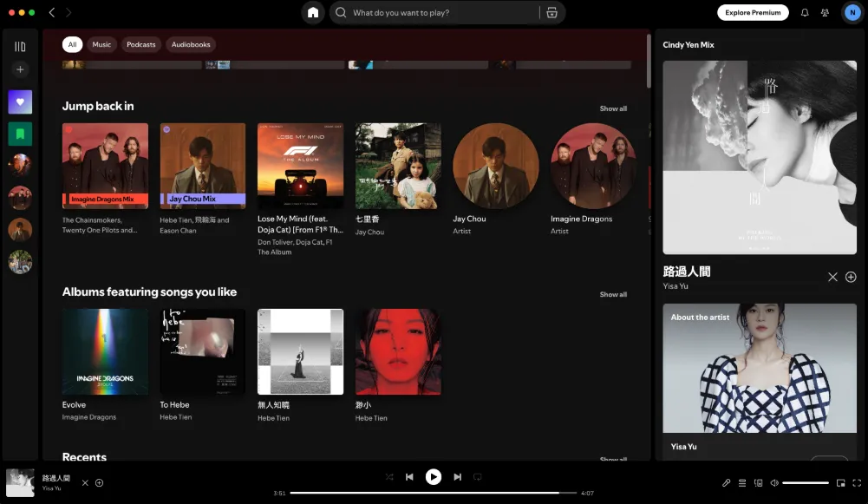Open the lyrics microphone icon
The image size is (868, 504).
(727, 483)
